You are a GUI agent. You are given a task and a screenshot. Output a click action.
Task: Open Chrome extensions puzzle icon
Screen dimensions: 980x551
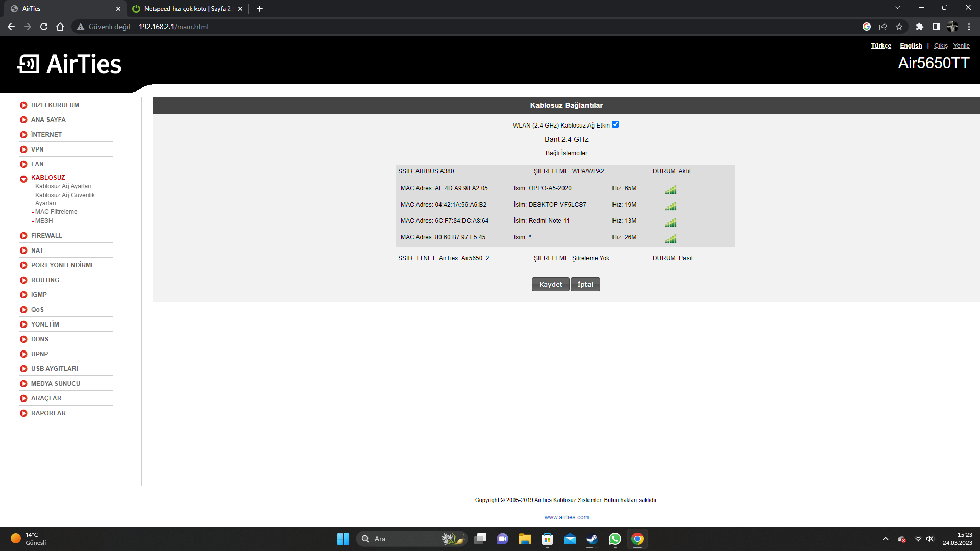[x=919, y=27]
